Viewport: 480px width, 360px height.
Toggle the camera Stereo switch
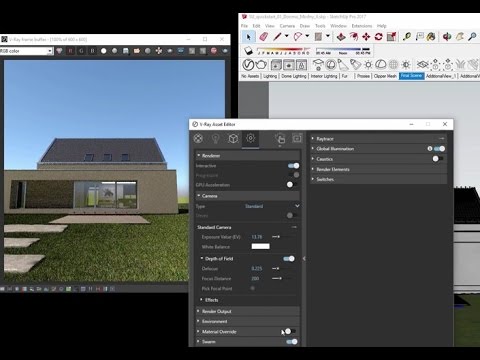pyautogui.click(x=292, y=215)
